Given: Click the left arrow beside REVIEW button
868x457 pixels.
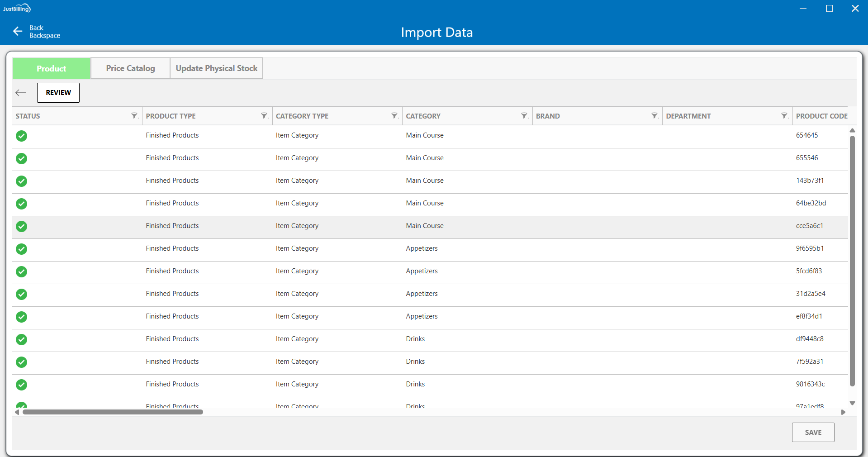Looking at the screenshot, I should [21, 93].
